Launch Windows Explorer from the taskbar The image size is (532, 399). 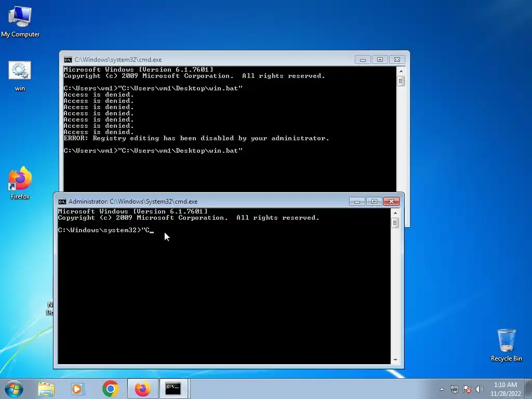(46, 389)
